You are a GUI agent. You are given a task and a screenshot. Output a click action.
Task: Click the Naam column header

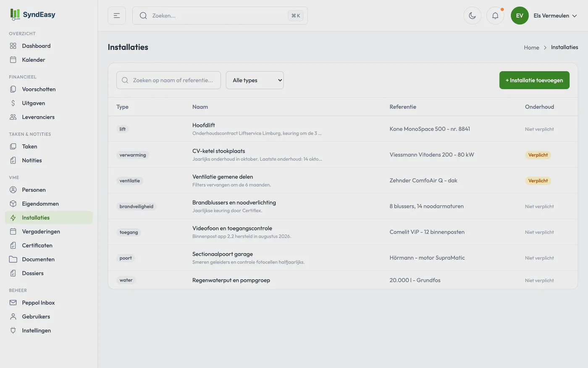tap(200, 107)
